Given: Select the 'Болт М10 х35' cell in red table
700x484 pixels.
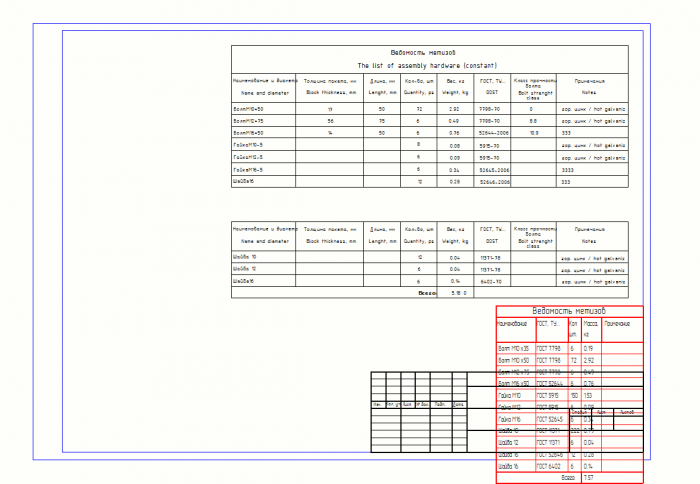Looking at the screenshot, I should pyautogui.click(x=513, y=349).
